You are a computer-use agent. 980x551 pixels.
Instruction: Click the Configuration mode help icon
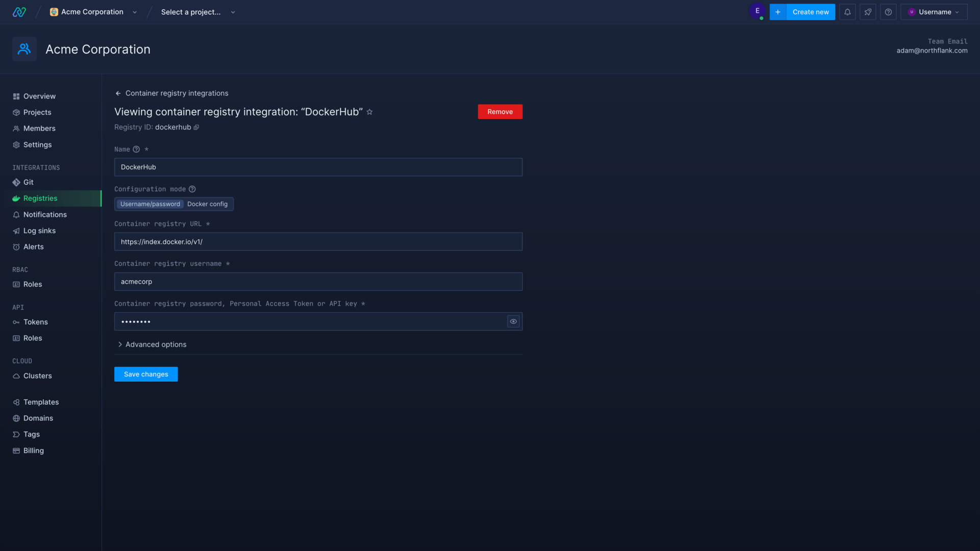pos(192,189)
